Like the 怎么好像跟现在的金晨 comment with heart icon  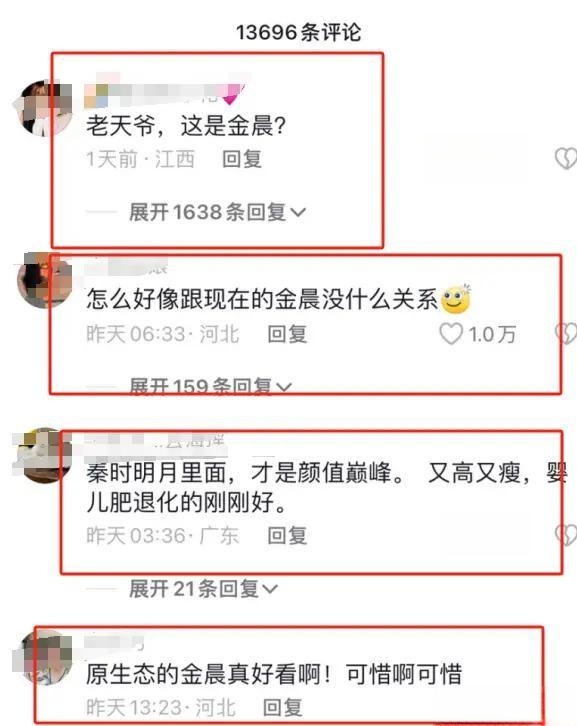pyautogui.click(x=451, y=334)
